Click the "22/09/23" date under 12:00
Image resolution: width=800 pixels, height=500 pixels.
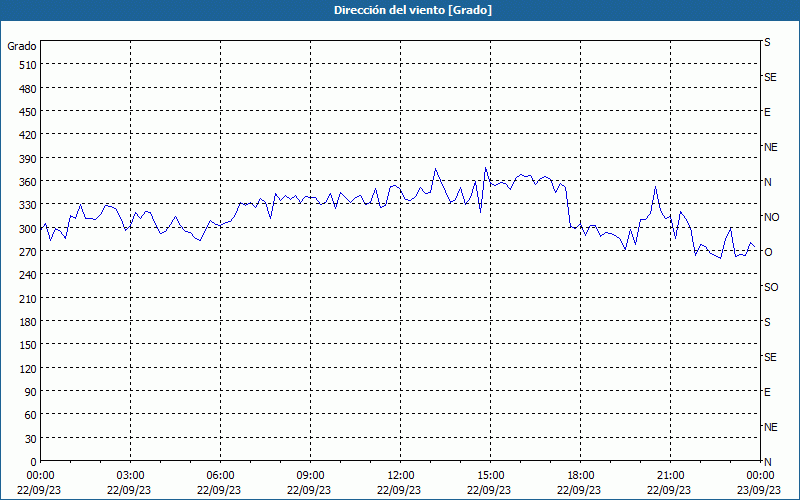click(399, 490)
